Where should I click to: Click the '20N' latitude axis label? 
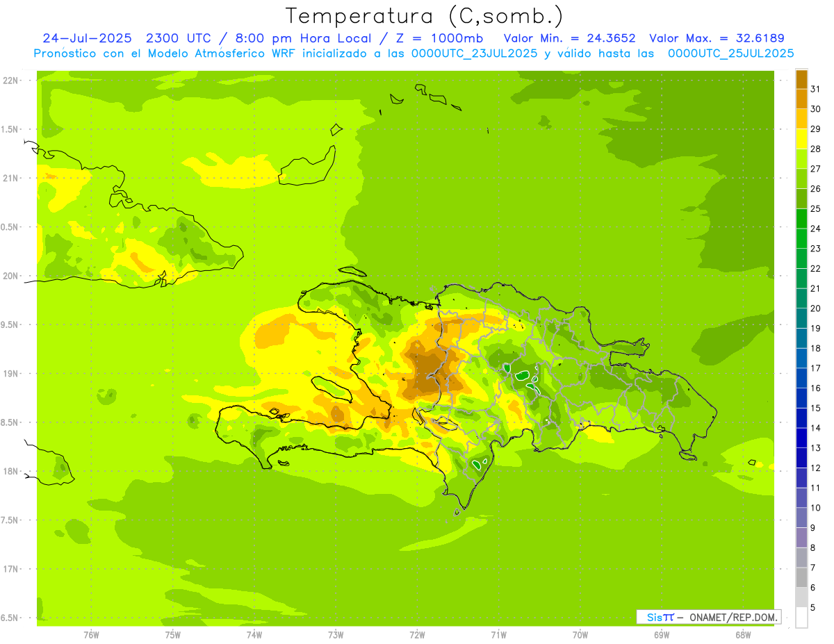pos(10,276)
